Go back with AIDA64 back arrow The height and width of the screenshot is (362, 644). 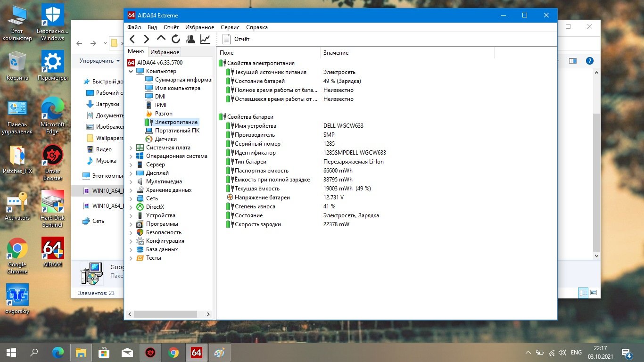tap(132, 39)
